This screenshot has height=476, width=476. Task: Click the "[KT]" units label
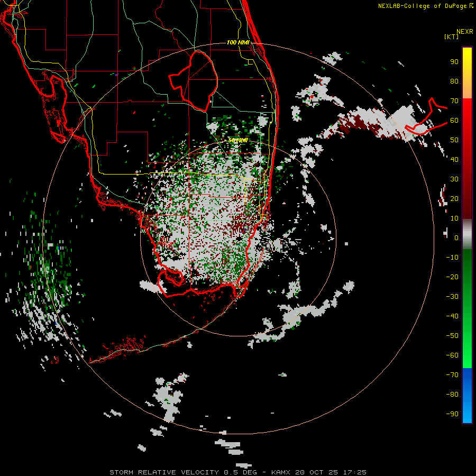452,36
